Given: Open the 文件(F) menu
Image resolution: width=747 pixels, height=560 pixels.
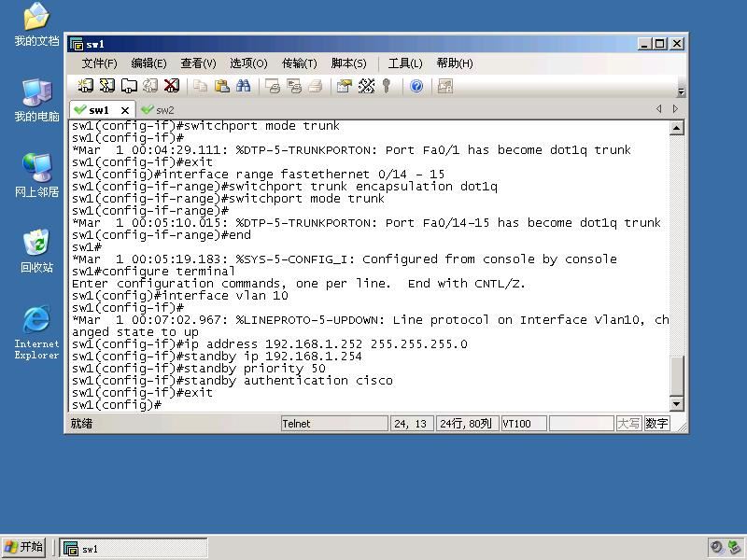Looking at the screenshot, I should pyautogui.click(x=99, y=63).
